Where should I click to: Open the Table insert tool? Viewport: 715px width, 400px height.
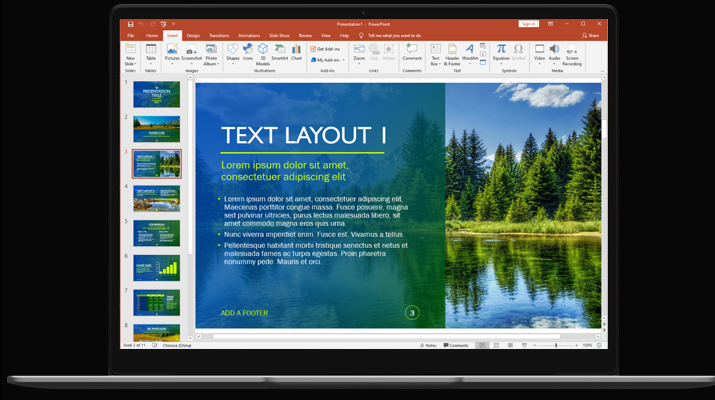pos(151,53)
